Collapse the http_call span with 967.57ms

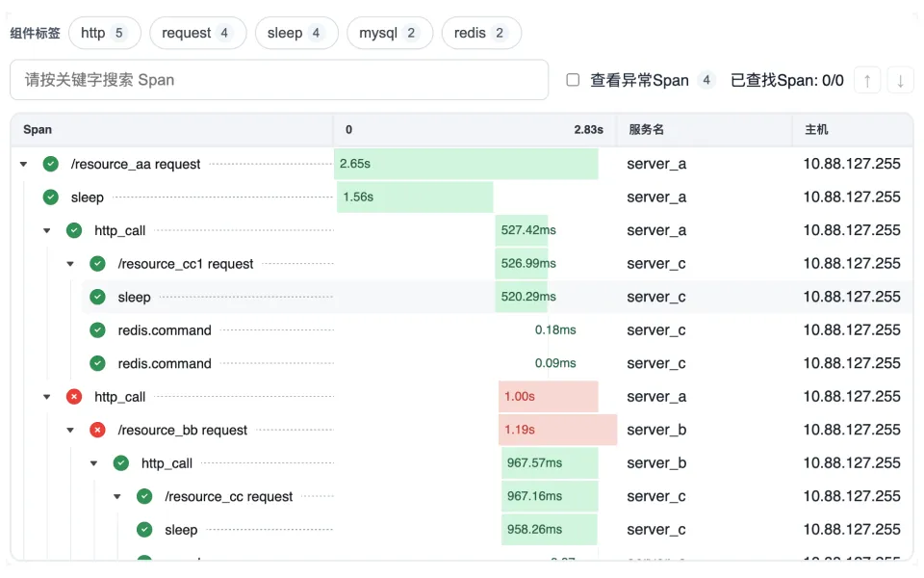pos(94,463)
